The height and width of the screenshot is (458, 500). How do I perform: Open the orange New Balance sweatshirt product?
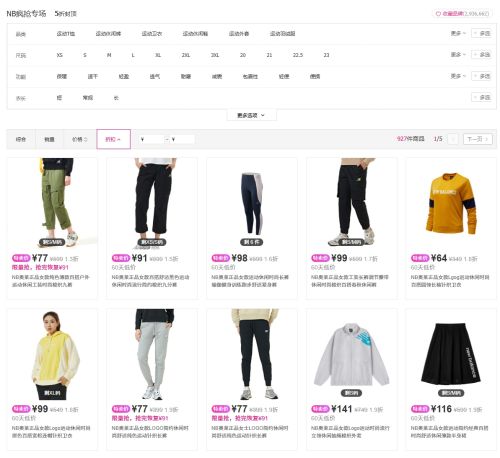[451, 203]
